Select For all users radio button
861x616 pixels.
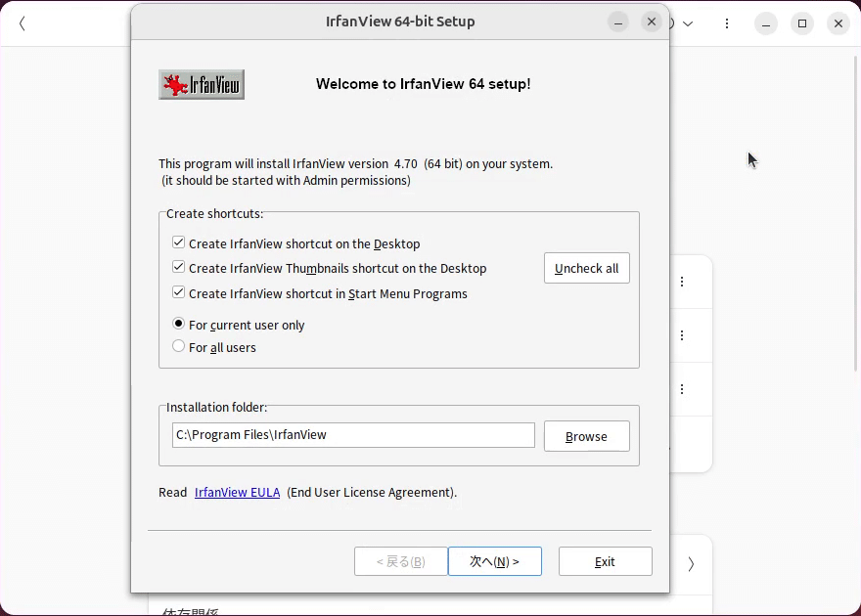pos(178,346)
